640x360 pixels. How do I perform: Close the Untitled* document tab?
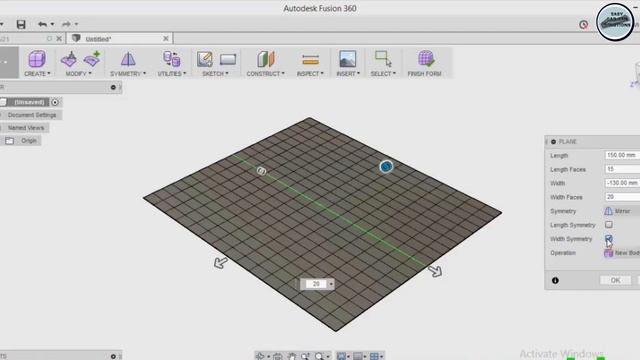click(x=166, y=39)
